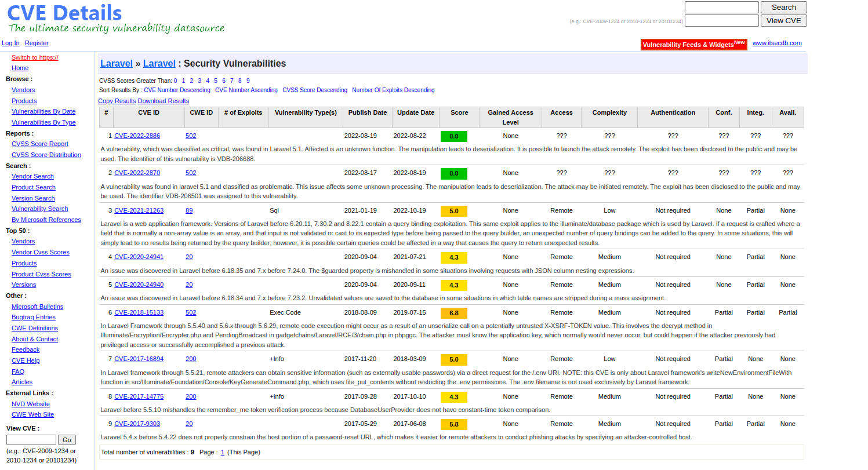This screenshot has height=470, width=868.
Task: Focus the CVE ID input beside View CVE
Action: point(721,20)
